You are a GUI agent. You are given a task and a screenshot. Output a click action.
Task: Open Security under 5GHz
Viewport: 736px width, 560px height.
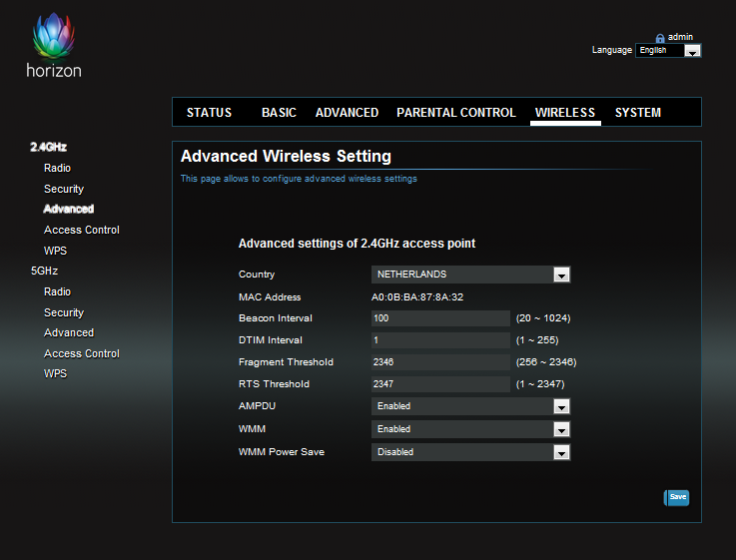coord(64,312)
